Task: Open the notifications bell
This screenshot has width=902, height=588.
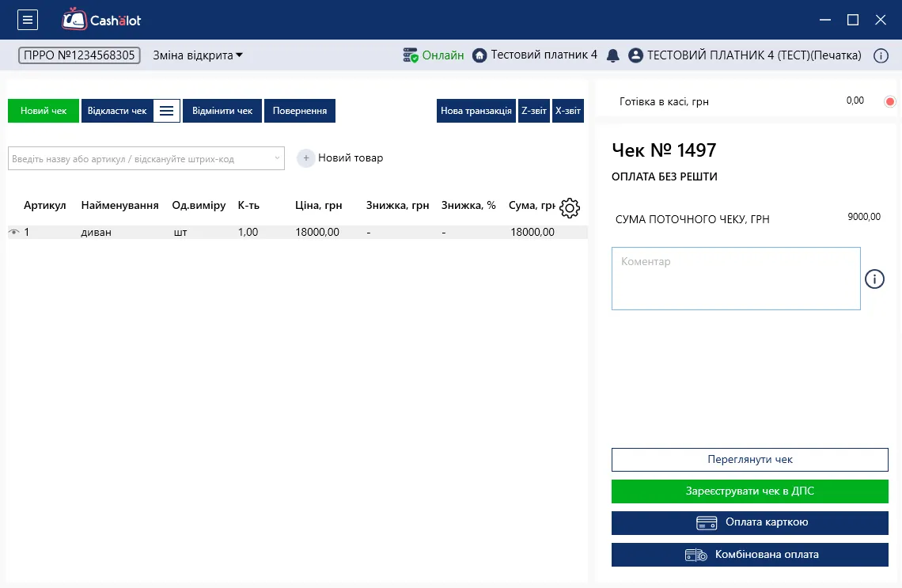Action: 613,55
